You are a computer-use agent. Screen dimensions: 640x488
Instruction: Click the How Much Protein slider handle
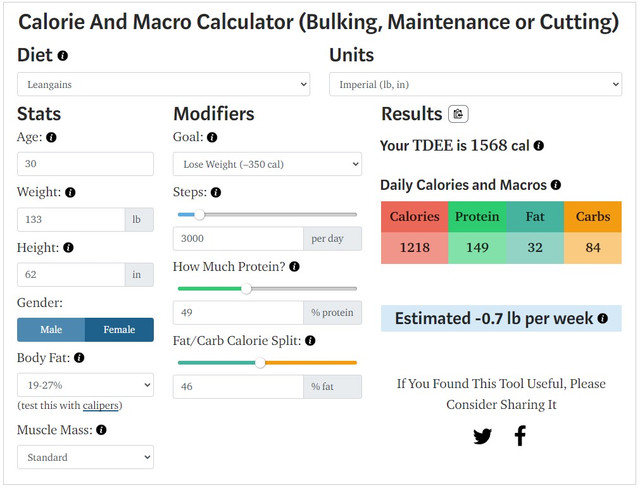(246, 288)
